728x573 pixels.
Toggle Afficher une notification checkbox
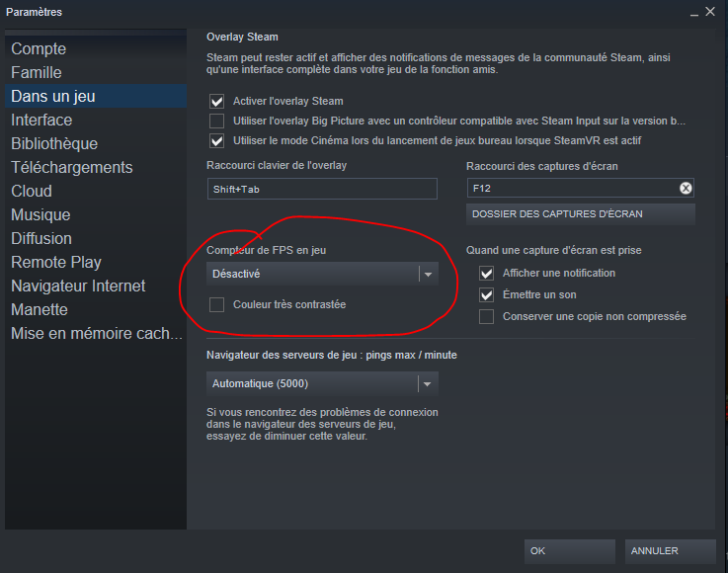[487, 273]
